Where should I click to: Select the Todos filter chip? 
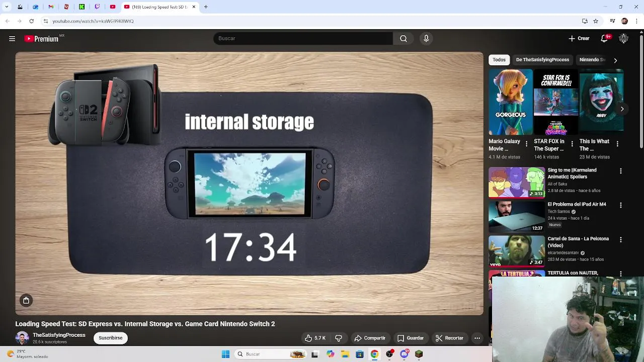point(499,60)
